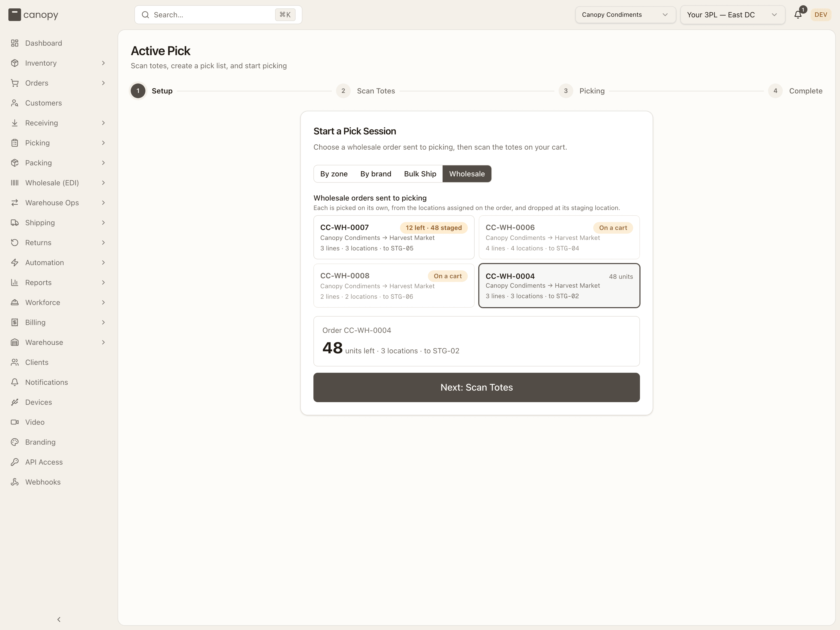Open the notification bell in top bar
Image resolution: width=840 pixels, height=630 pixels.
(x=798, y=15)
